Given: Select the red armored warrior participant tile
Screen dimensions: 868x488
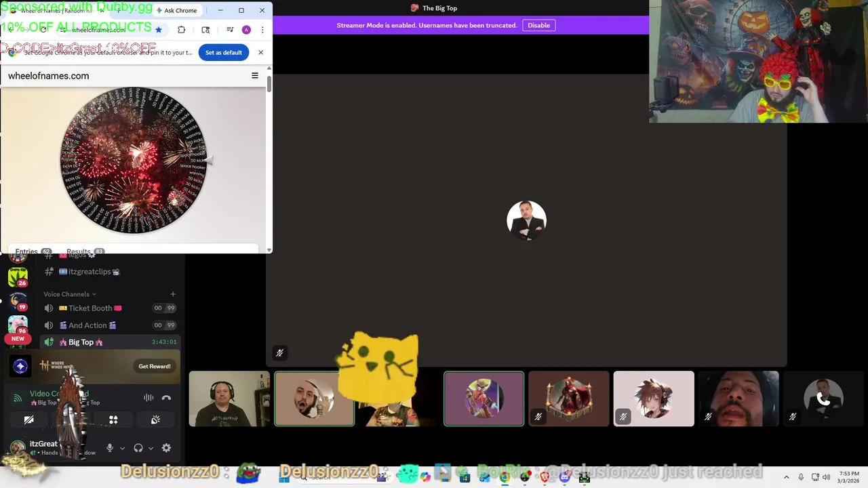Looking at the screenshot, I should pyautogui.click(x=568, y=399).
